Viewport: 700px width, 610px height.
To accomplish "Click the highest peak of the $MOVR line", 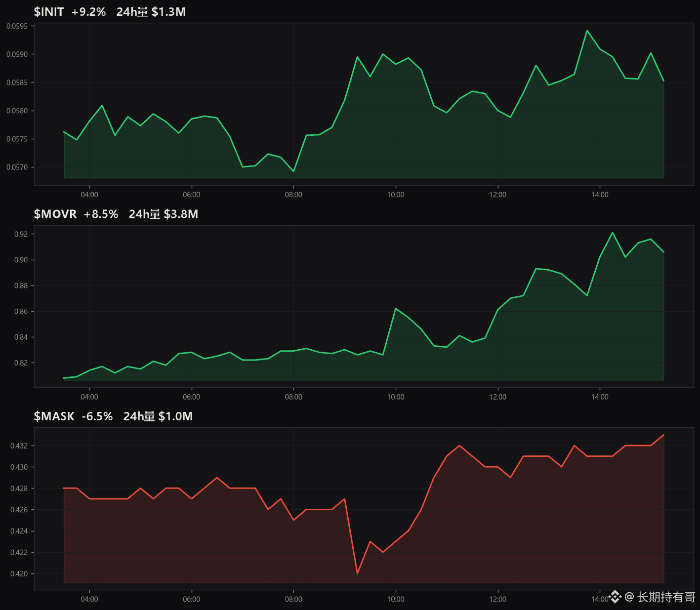I will 613,233.
